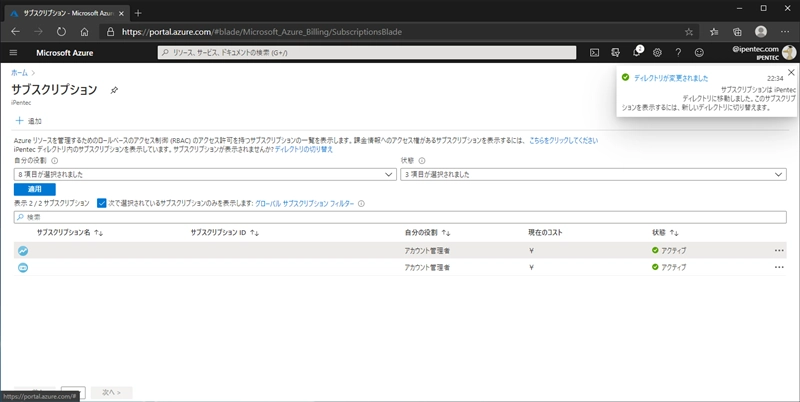Viewport: 800px width, 402px height.
Task: Click the 適用 button
Action: point(35,189)
